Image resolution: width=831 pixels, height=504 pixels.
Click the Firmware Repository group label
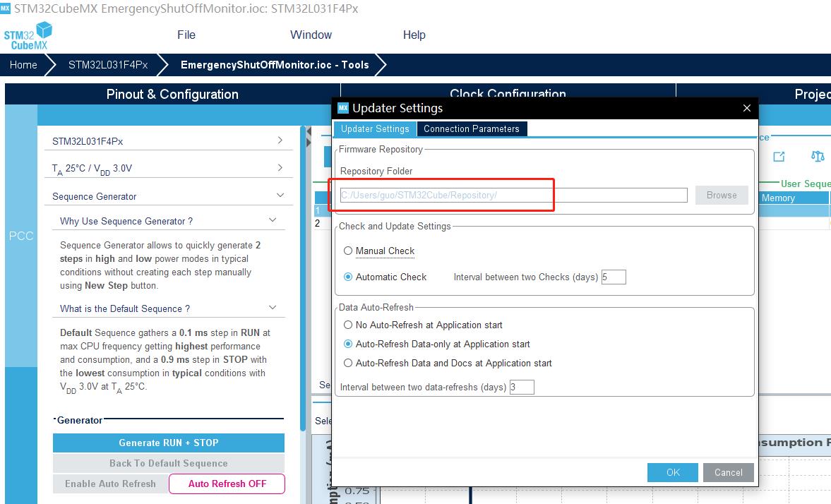pos(381,150)
